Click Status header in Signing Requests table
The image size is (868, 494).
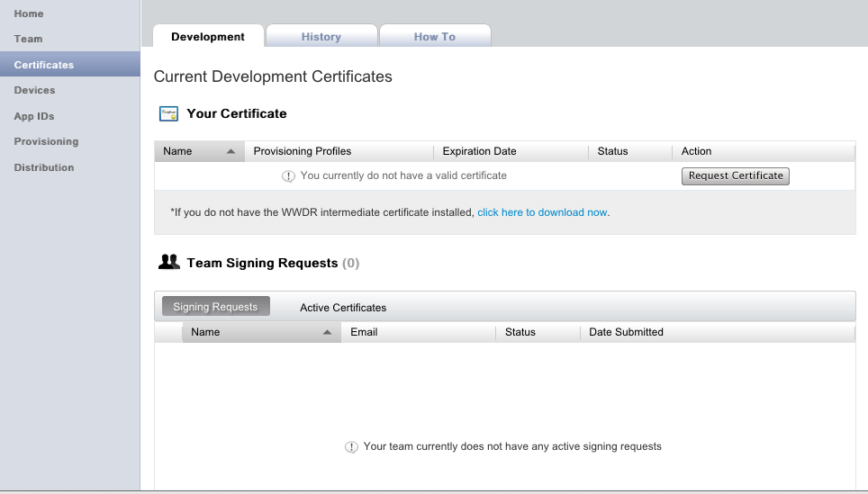(x=538, y=332)
